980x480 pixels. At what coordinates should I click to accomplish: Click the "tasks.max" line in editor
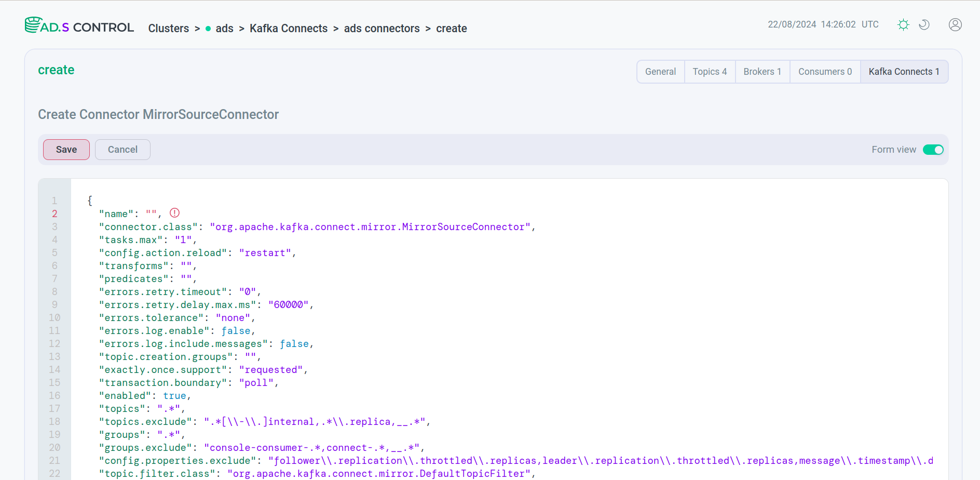148,239
